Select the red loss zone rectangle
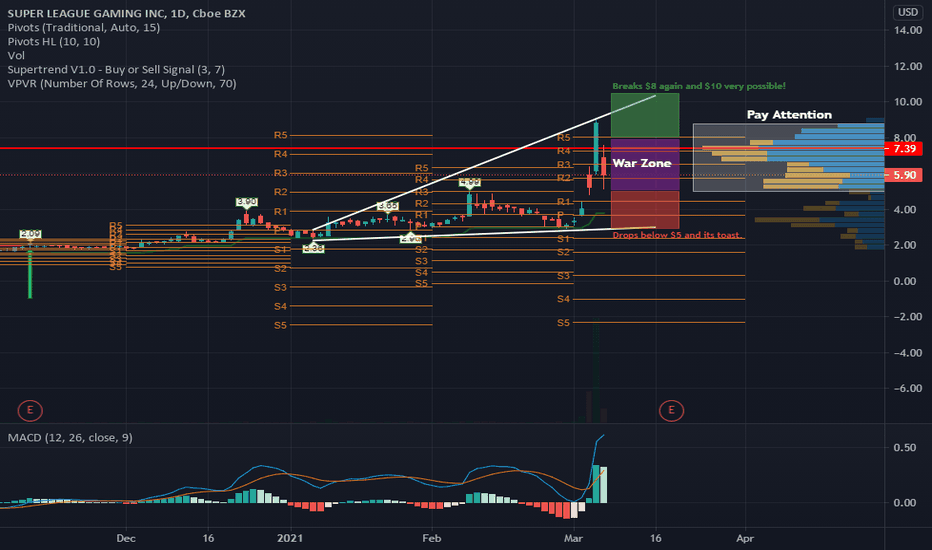The height and width of the screenshot is (550, 932). point(645,210)
